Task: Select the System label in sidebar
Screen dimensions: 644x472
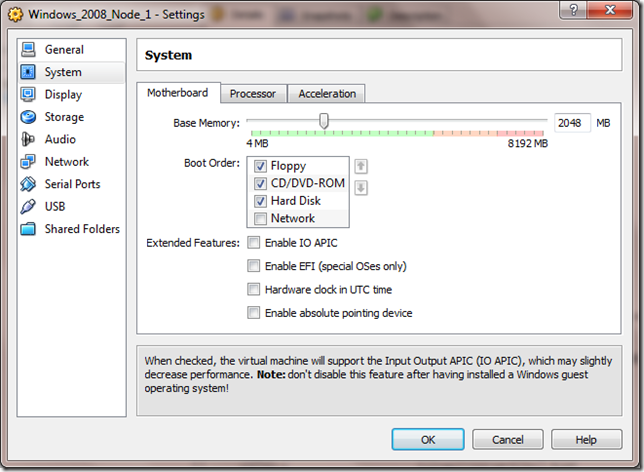Action: click(x=63, y=72)
